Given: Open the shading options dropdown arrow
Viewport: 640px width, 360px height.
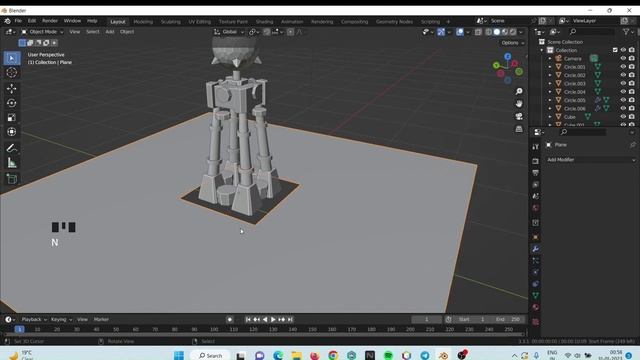Looking at the screenshot, I should 521,32.
